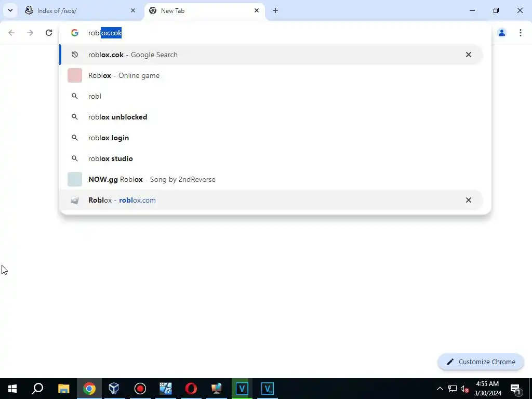This screenshot has height=399, width=532.
Task: Click the browser forward arrow
Action: [30, 33]
